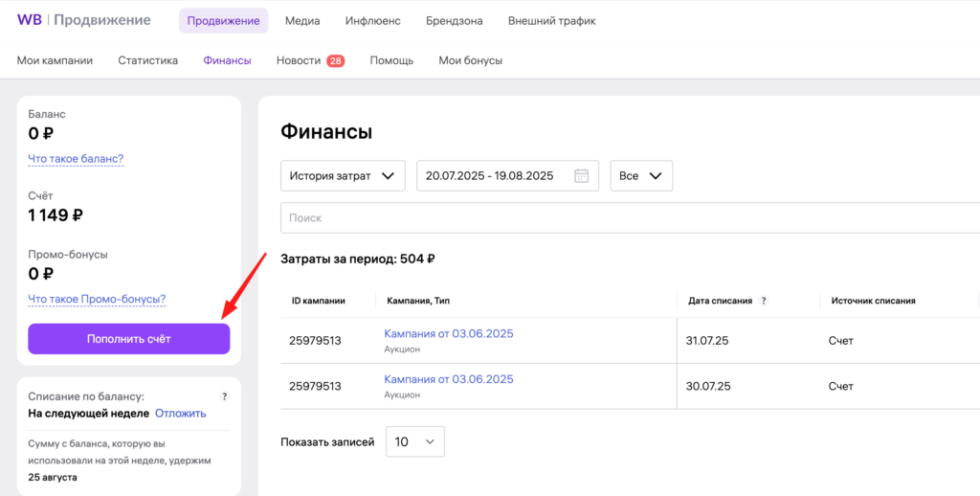Image resolution: width=980 pixels, height=496 pixels.
Task: Click the help icon next to Дата списания
Action: pyautogui.click(x=763, y=301)
